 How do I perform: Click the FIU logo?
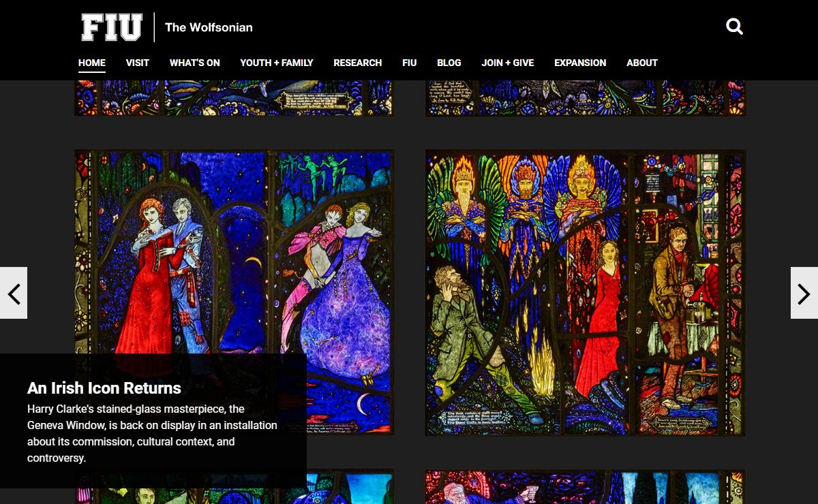coord(112,27)
